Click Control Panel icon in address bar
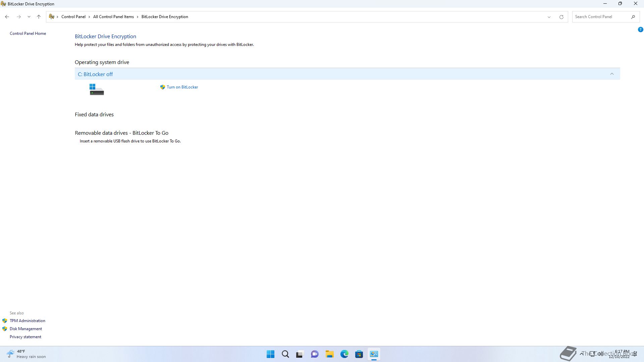Viewport: 644px width, 362px height. [x=52, y=16]
